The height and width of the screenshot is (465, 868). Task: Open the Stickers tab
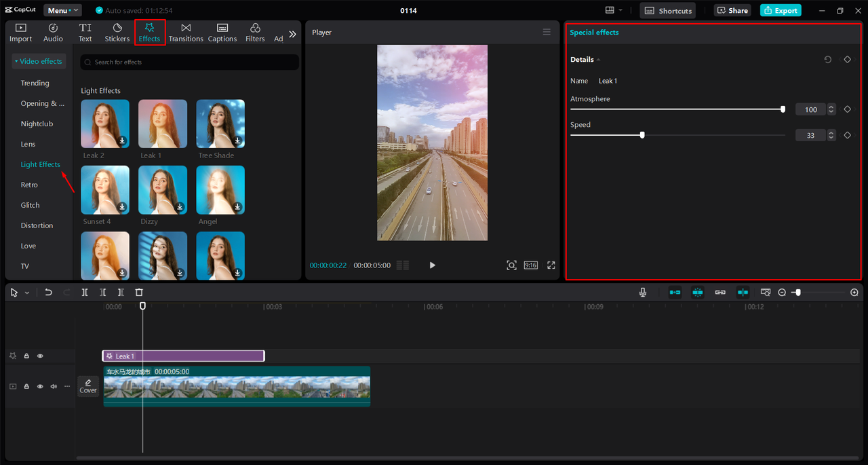point(117,32)
